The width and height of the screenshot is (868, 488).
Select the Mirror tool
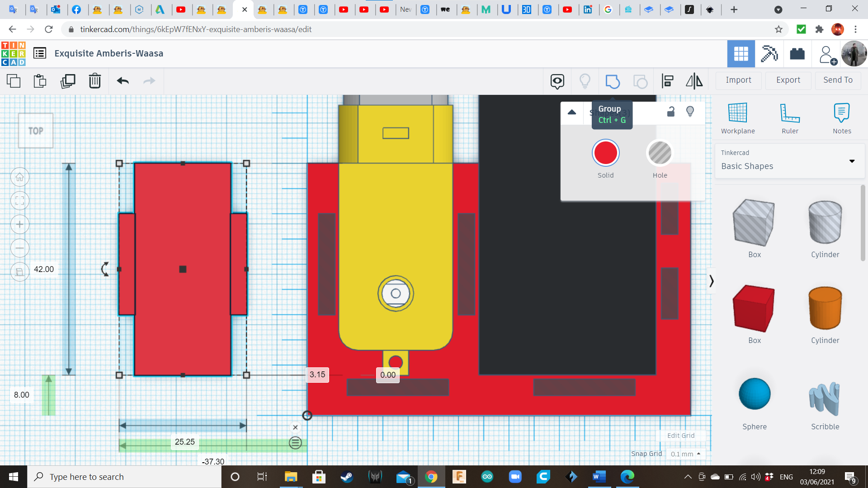(x=694, y=81)
